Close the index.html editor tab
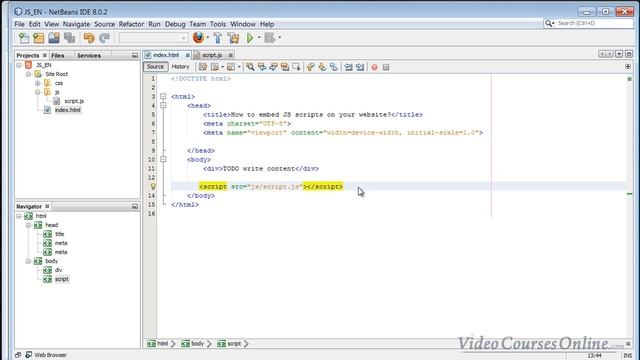The width and height of the screenshot is (640, 360). [187, 55]
